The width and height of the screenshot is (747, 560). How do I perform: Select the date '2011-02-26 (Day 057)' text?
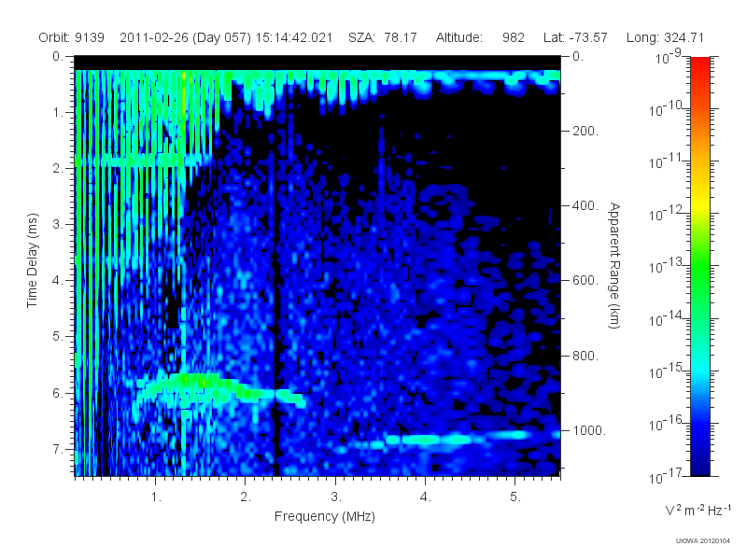point(185,37)
